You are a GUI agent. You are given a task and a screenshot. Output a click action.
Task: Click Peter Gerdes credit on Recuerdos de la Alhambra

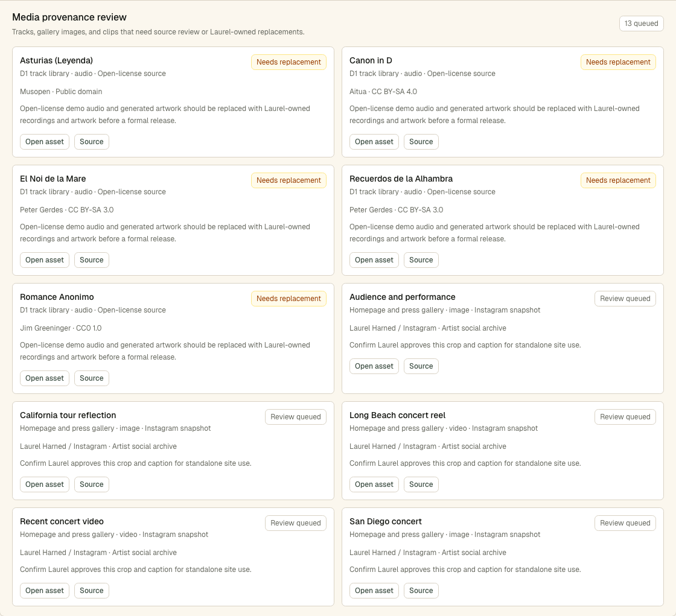[396, 210]
